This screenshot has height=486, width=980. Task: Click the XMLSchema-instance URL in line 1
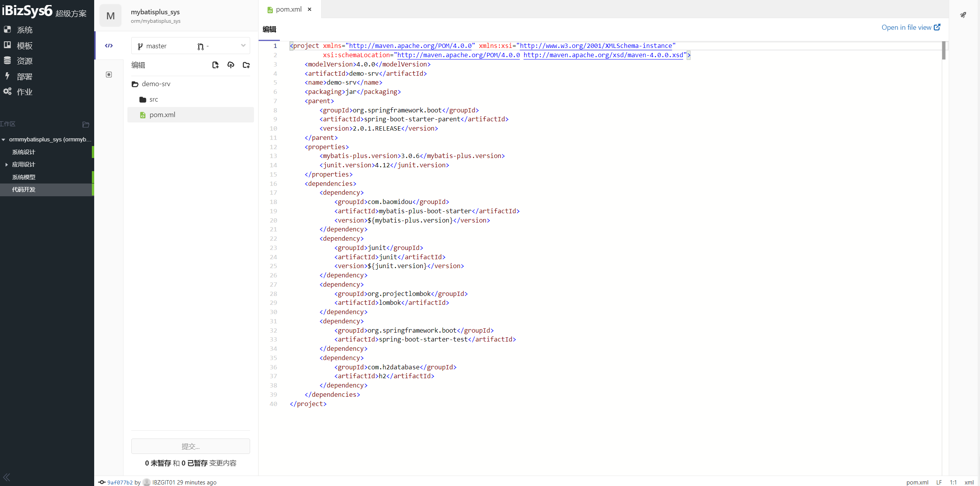pyautogui.click(x=596, y=46)
